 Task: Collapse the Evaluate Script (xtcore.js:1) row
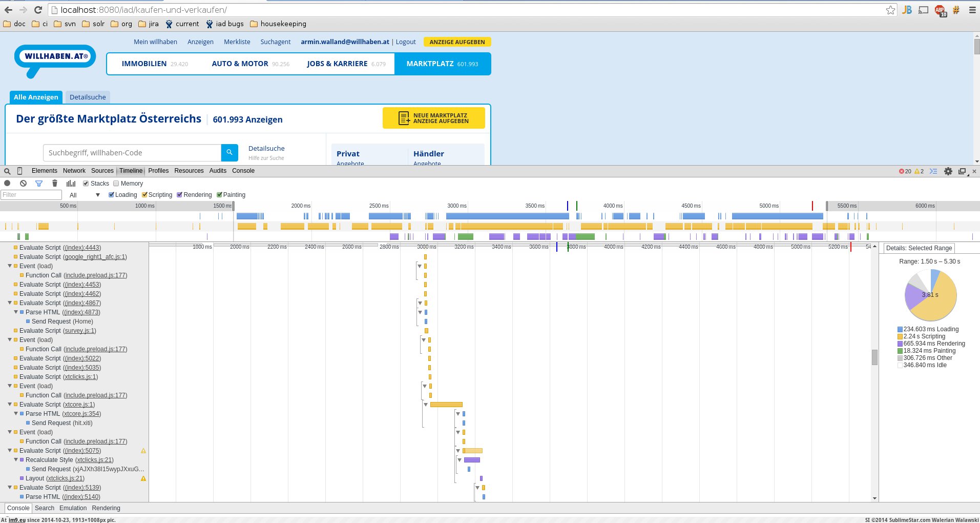pyautogui.click(x=10, y=405)
